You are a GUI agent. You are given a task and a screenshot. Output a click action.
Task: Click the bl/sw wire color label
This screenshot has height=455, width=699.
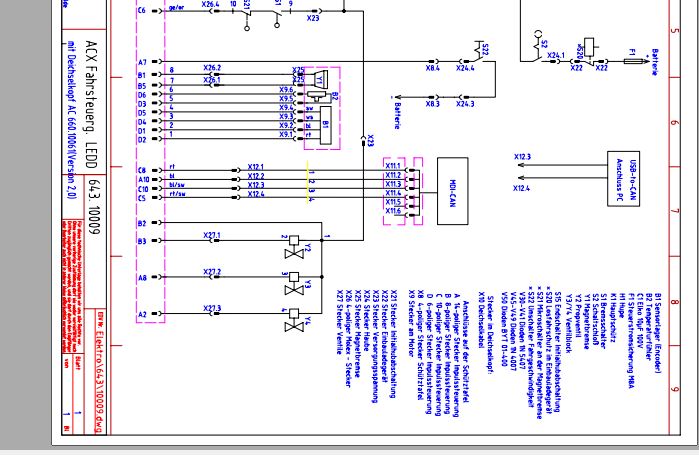coord(177,184)
